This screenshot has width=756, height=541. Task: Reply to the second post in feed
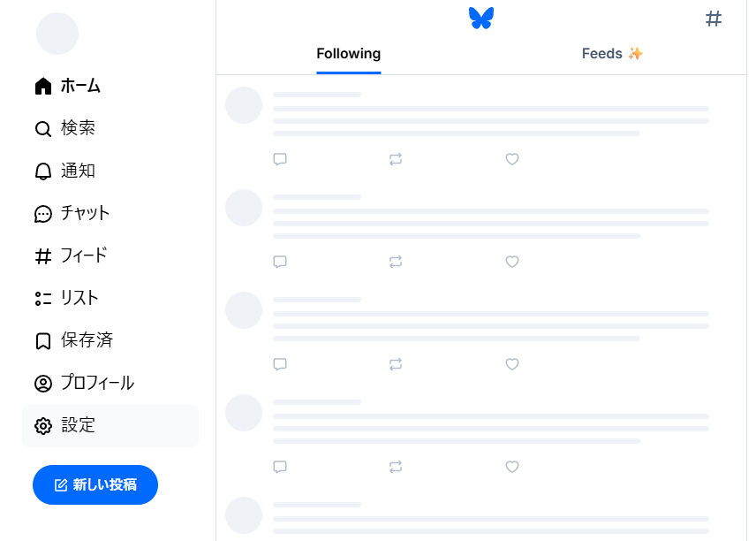280,262
